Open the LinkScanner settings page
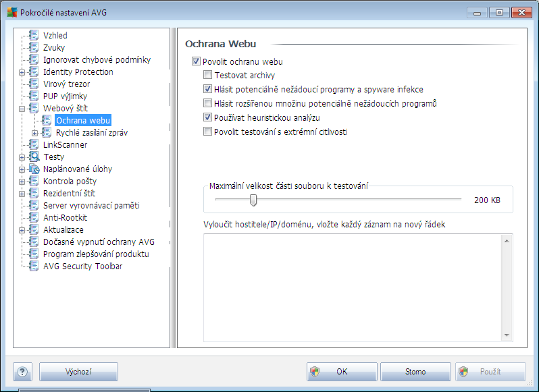The width and height of the screenshot is (539, 392). 65,145
